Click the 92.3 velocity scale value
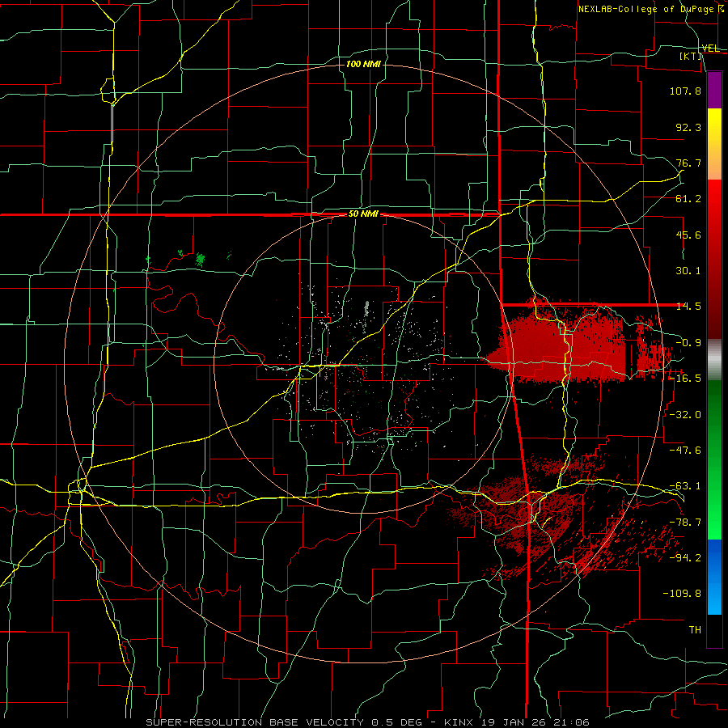Screen dimensions: 728x728 (x=688, y=127)
